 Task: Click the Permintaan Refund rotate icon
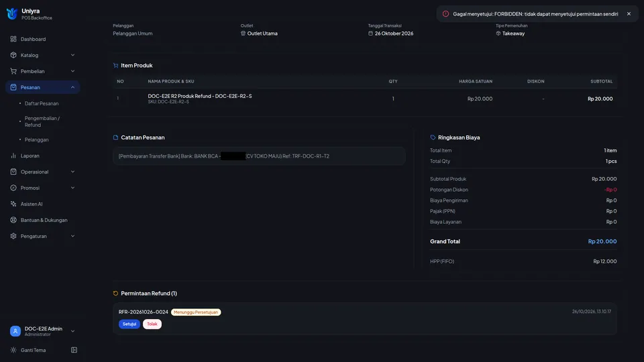pos(115,294)
